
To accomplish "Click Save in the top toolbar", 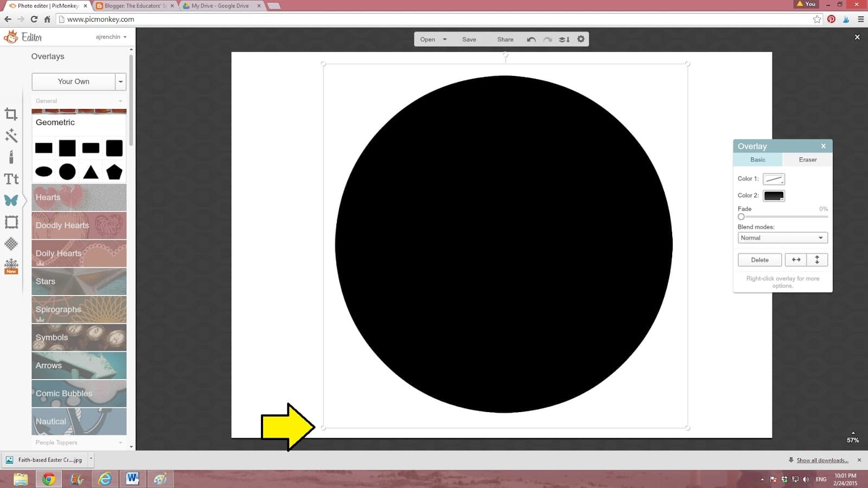I will point(469,40).
